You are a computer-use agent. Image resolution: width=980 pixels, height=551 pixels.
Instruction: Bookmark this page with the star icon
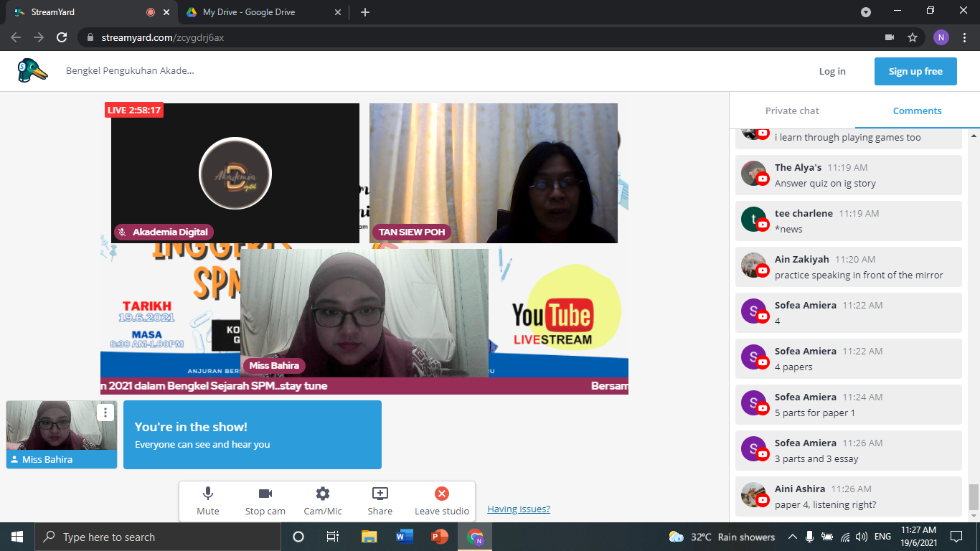[x=913, y=37]
